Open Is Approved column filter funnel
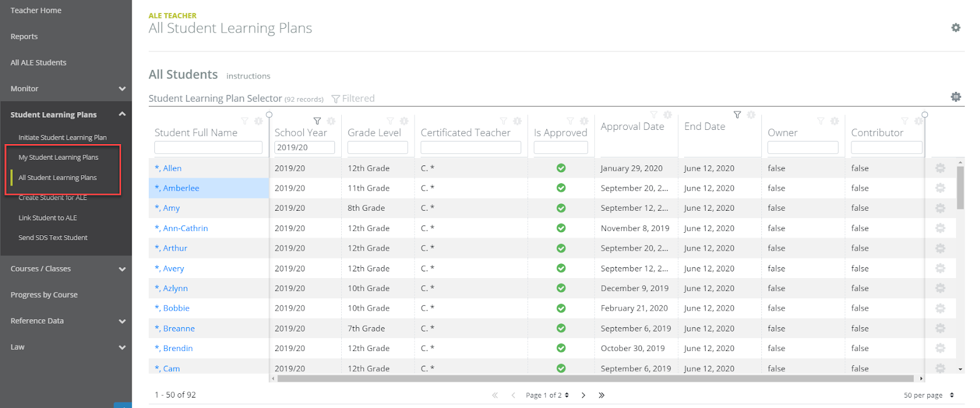This screenshot has height=408, width=980. [x=570, y=121]
